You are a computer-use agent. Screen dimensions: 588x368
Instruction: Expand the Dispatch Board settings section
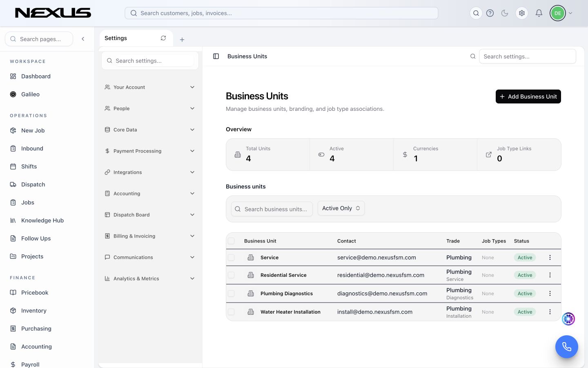(x=150, y=215)
